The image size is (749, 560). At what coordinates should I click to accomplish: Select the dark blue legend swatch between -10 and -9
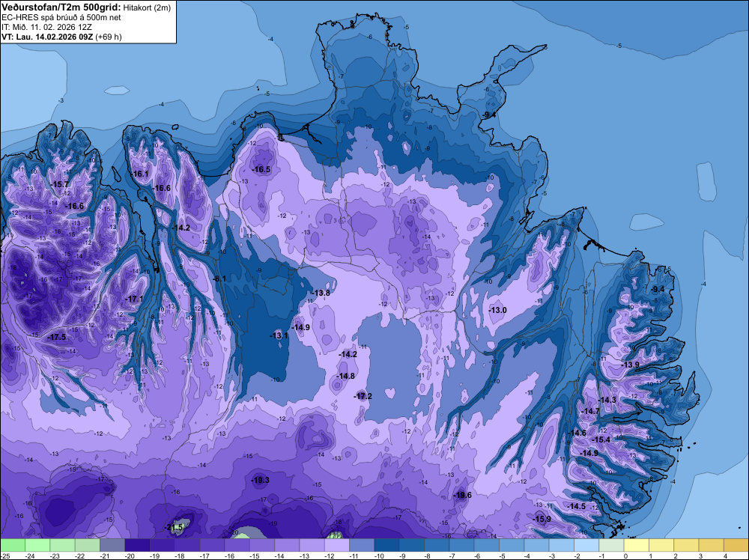387,545
